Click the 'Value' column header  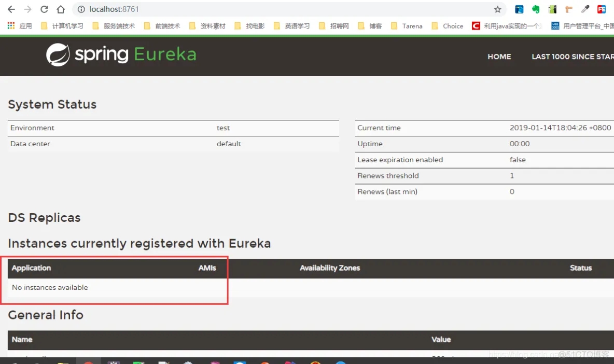[x=441, y=340]
